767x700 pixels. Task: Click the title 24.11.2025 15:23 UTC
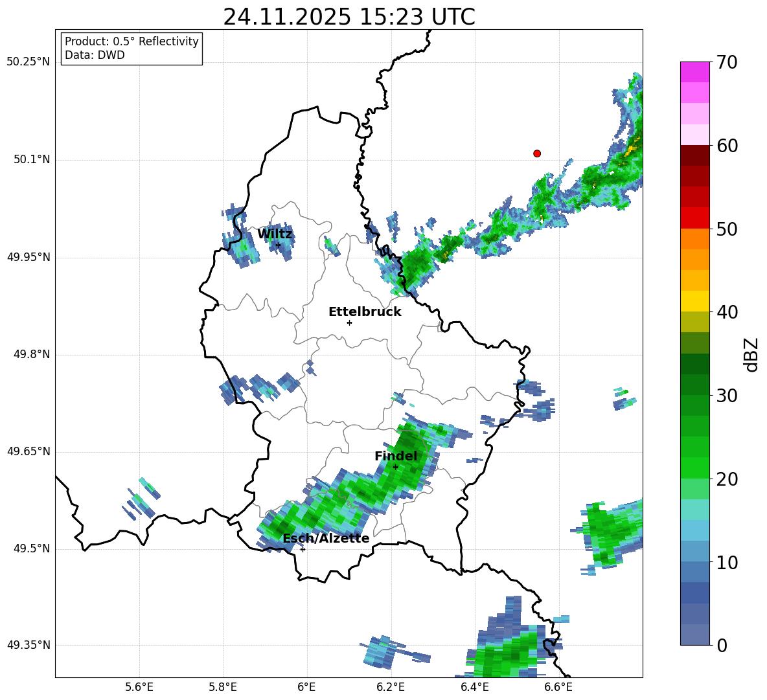[349, 17]
